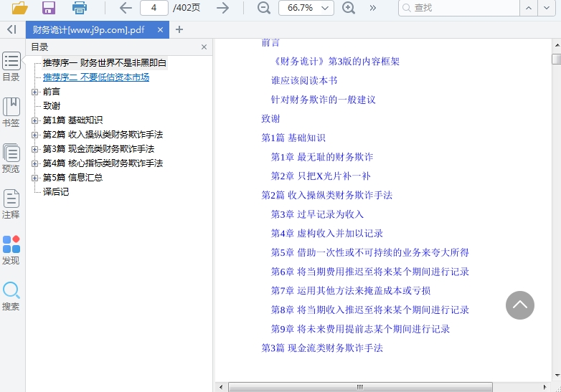Select outline item 推荐序一 财务世界不是非黑即白

tap(105, 63)
